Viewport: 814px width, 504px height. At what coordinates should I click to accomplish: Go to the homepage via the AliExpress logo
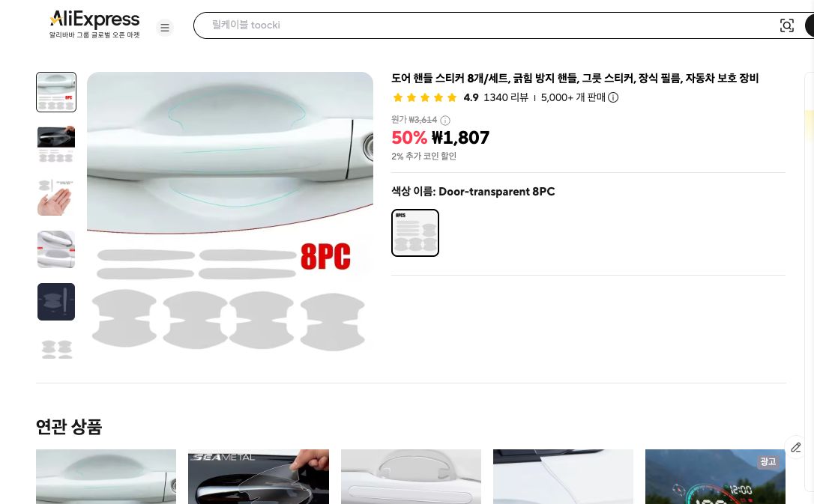coord(94,19)
